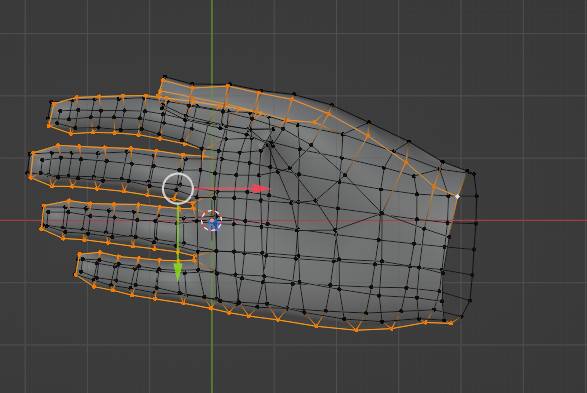Click the red-white dashed 3D cursor
This screenshot has width=587, height=393.
point(212,220)
